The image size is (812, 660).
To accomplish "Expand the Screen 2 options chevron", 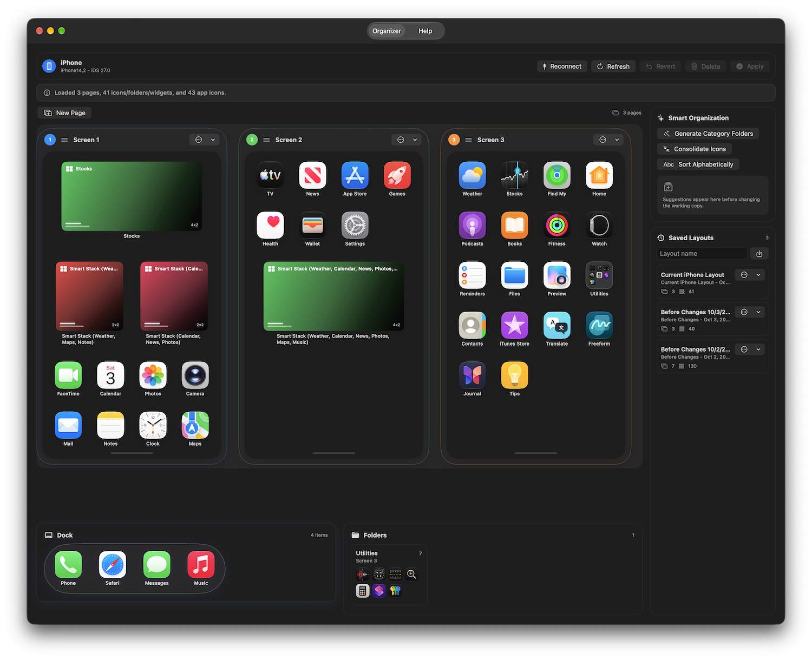I will coord(415,140).
